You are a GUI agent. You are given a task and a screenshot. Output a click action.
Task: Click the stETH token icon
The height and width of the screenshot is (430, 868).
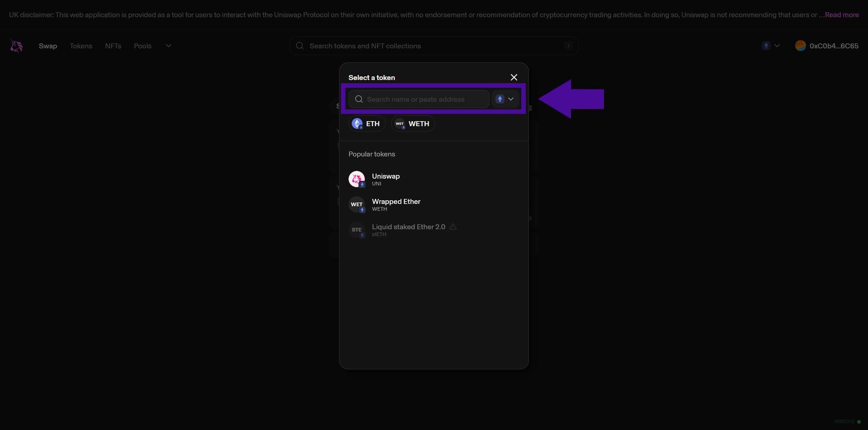point(357,230)
